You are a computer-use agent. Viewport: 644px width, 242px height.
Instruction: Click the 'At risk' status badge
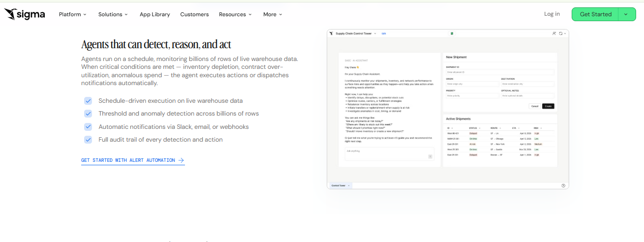(473, 144)
